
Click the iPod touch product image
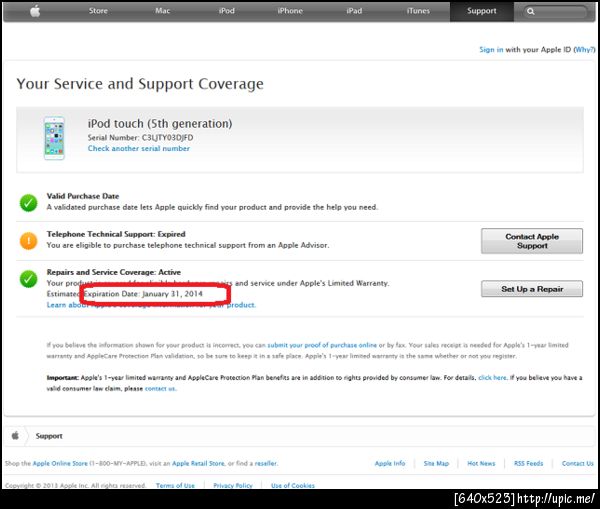54,138
